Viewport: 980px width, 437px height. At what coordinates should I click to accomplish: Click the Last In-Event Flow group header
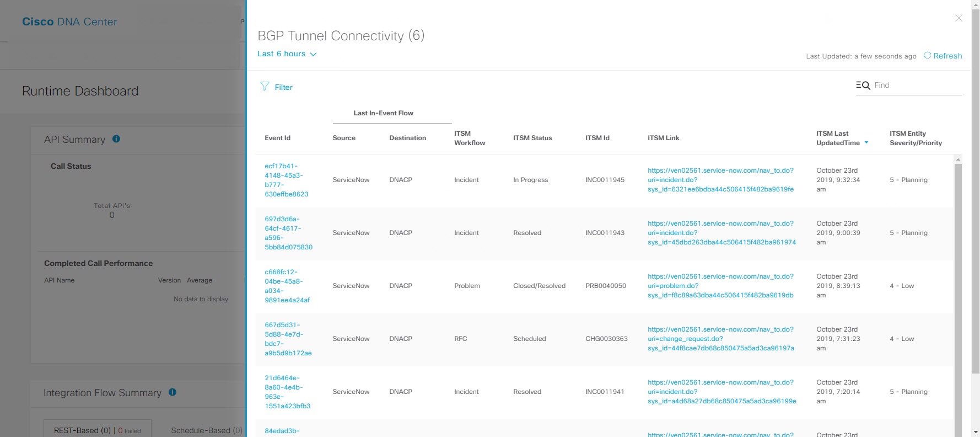point(384,113)
